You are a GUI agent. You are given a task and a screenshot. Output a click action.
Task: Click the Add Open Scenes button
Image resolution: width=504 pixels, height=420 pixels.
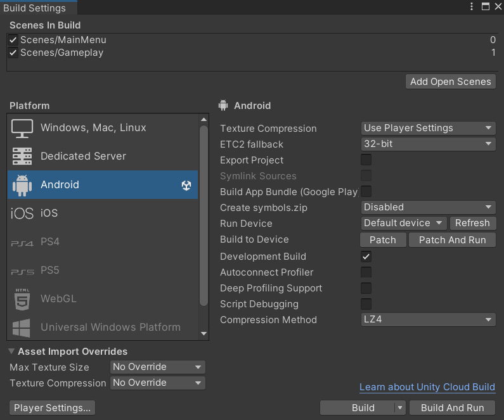(451, 82)
